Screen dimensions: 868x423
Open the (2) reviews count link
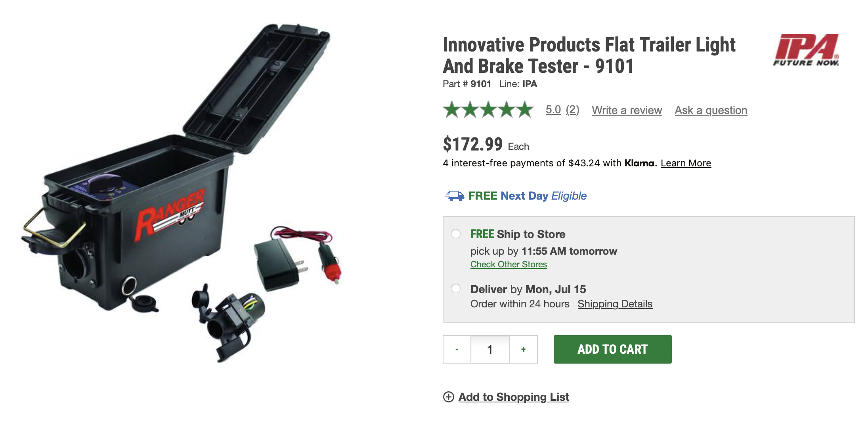coord(572,110)
